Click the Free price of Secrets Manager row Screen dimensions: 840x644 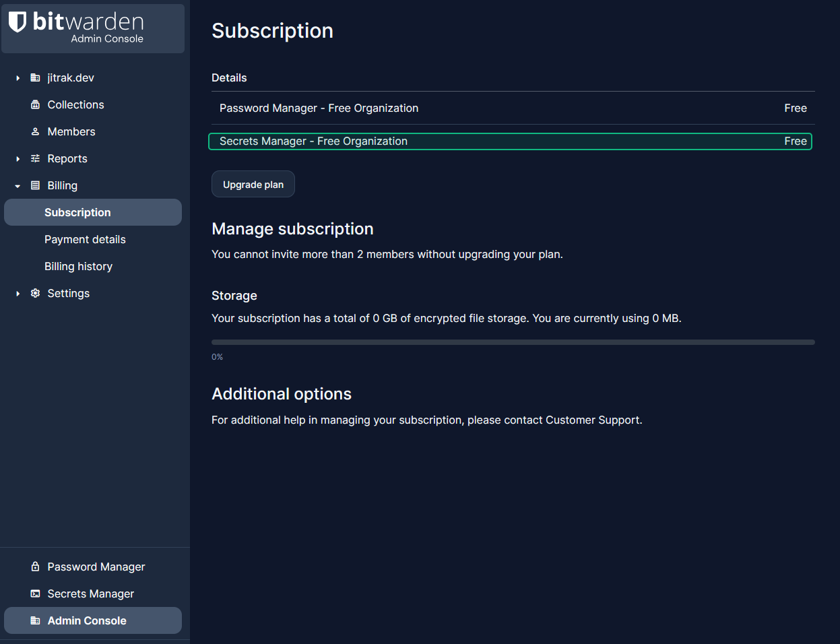click(796, 141)
